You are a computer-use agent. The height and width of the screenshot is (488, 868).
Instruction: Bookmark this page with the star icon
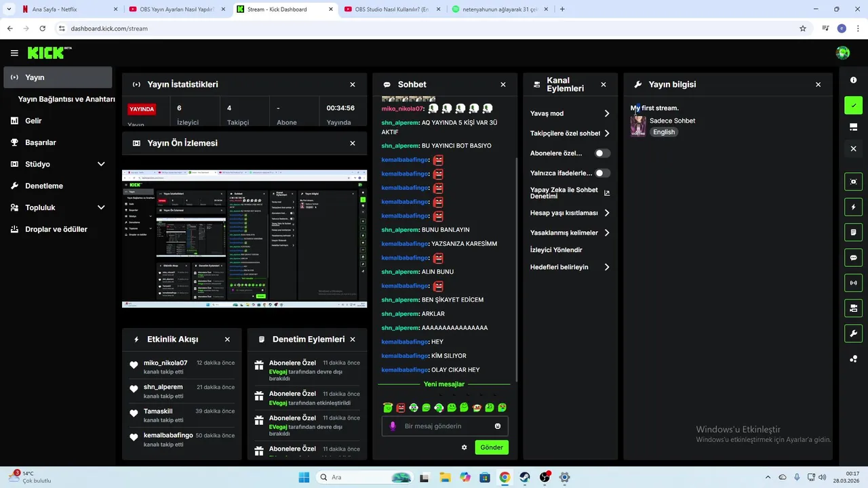coord(803,28)
